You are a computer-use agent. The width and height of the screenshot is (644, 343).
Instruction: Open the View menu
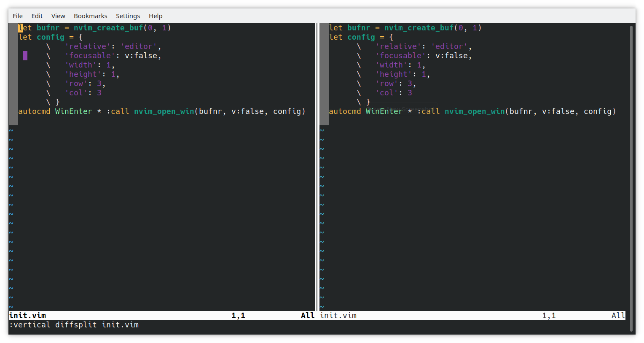pos(58,16)
